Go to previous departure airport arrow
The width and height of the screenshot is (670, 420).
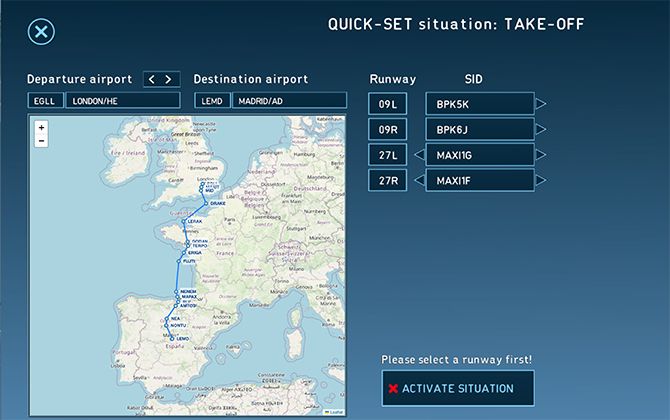pos(152,79)
